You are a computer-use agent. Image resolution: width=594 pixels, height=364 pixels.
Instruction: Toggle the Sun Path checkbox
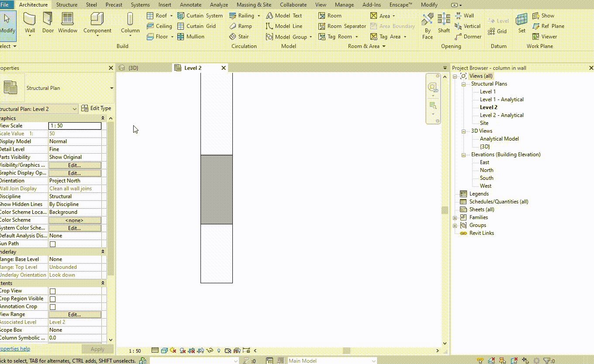pos(52,244)
